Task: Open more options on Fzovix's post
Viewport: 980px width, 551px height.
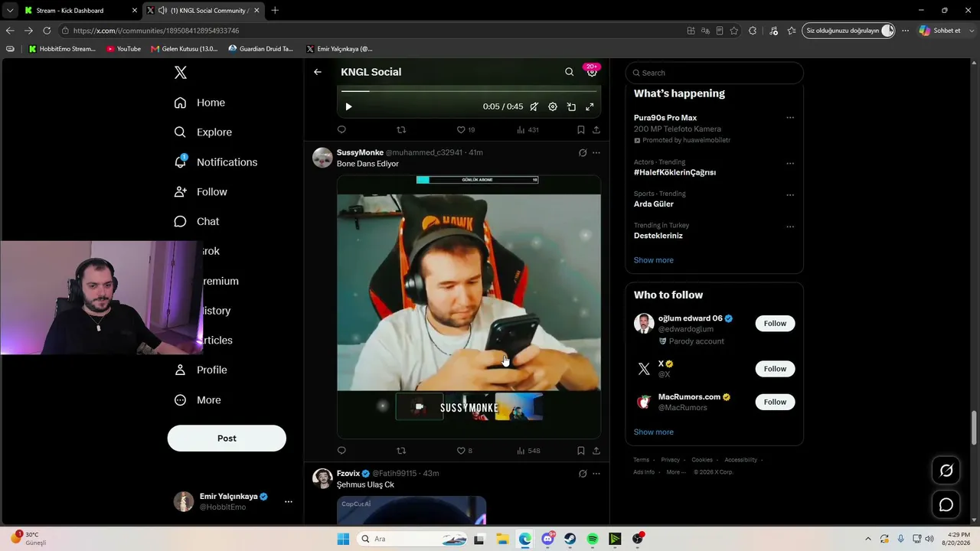Action: click(596, 474)
